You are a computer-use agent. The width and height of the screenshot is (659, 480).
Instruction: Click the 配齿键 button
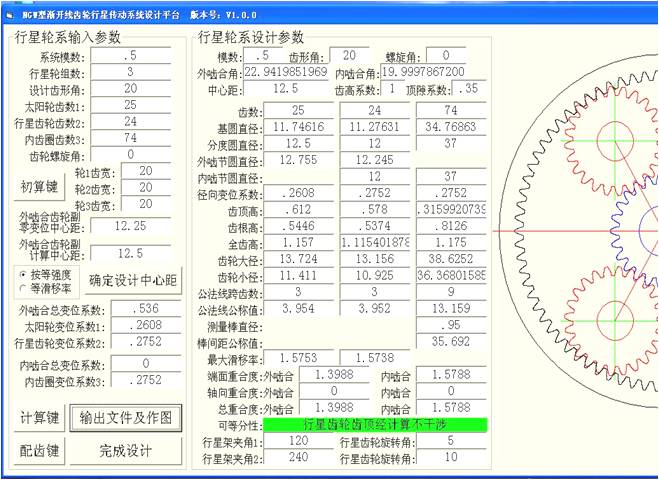[x=40, y=451]
